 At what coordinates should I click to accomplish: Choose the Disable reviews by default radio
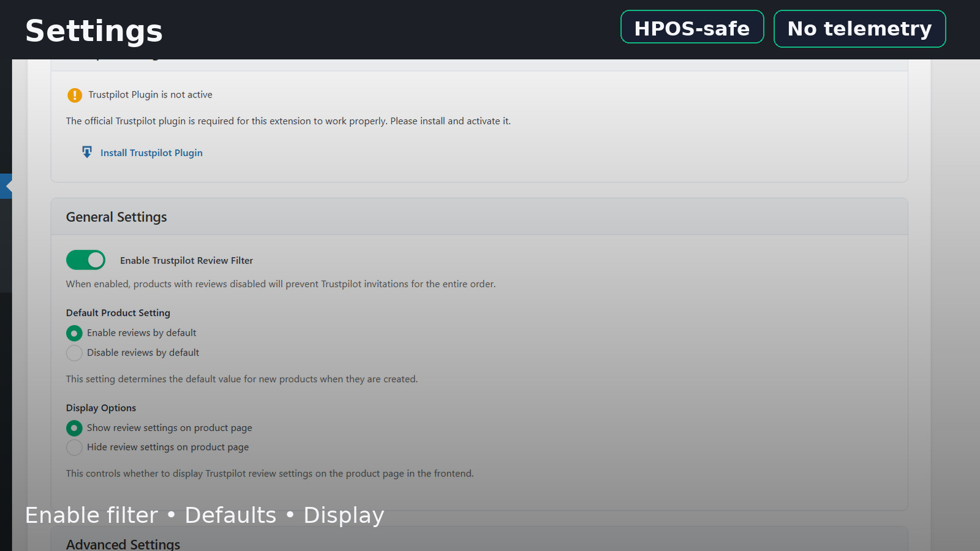tap(74, 353)
